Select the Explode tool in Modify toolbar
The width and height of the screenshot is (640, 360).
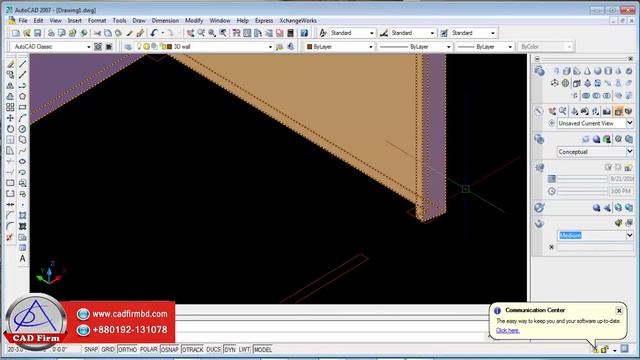coord(10,237)
